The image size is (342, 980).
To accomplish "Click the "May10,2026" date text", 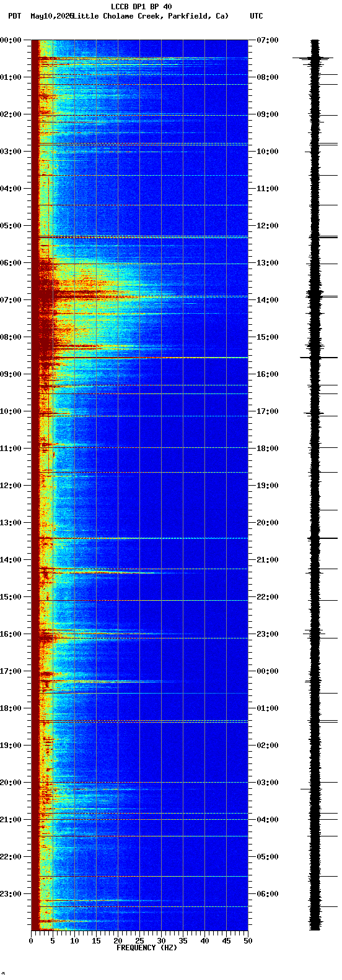I will click(51, 16).
